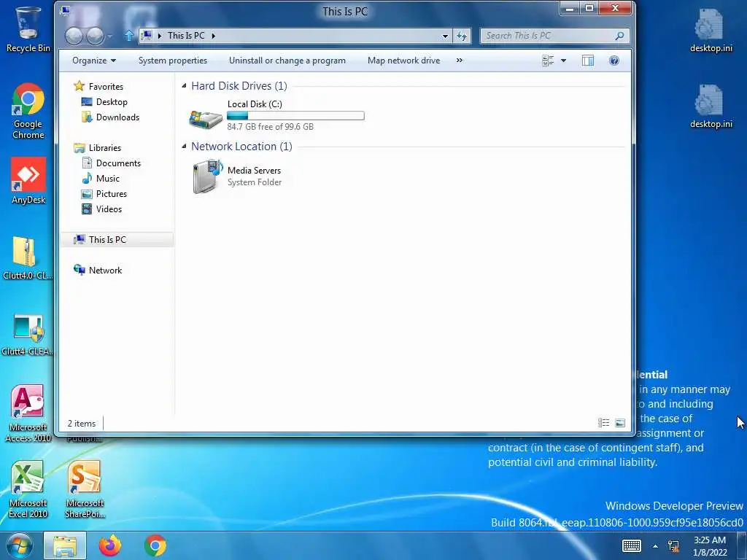Click Map network drive

403,61
